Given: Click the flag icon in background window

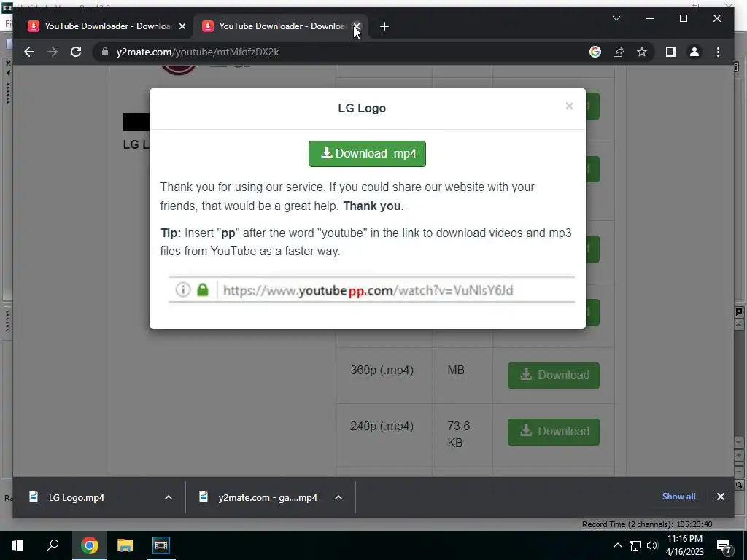Looking at the screenshot, I should click(x=739, y=312).
